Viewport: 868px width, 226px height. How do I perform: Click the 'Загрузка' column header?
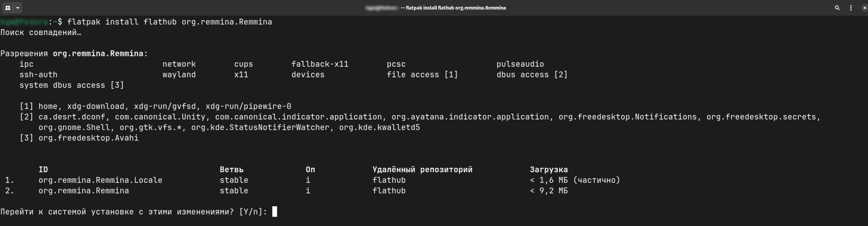(549, 170)
